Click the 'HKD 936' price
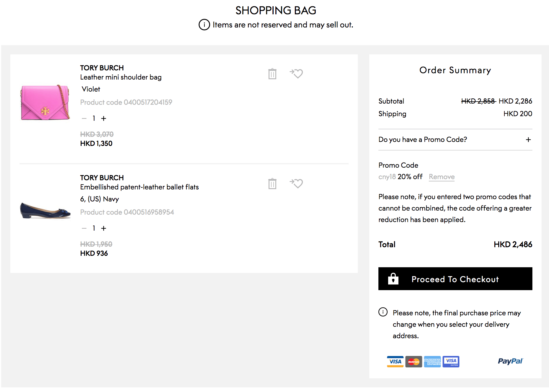This screenshot has height=392, width=549. (x=94, y=254)
